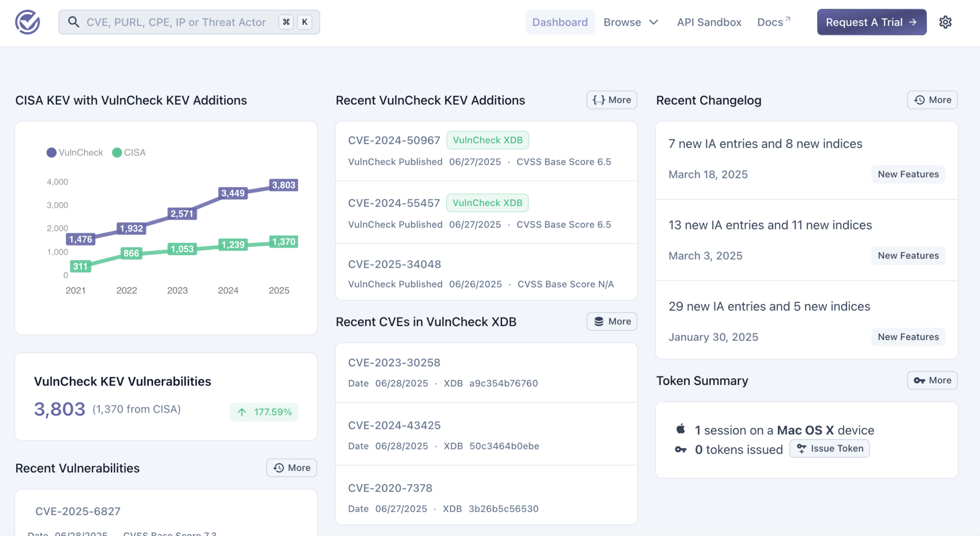Open the API Sandbox nav item
Image resolution: width=980 pixels, height=536 pixels.
click(709, 22)
